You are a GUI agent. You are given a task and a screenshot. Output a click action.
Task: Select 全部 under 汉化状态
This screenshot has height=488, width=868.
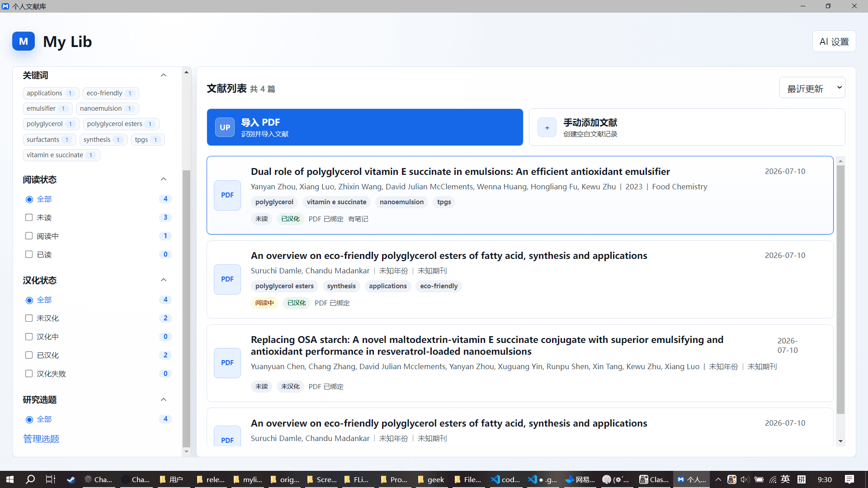coord(30,300)
